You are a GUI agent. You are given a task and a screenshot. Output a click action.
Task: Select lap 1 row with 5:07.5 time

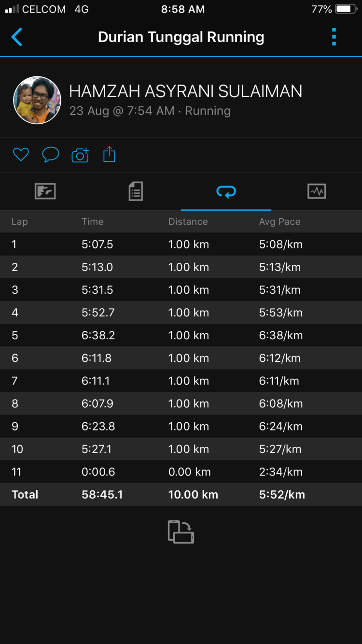pos(181,244)
